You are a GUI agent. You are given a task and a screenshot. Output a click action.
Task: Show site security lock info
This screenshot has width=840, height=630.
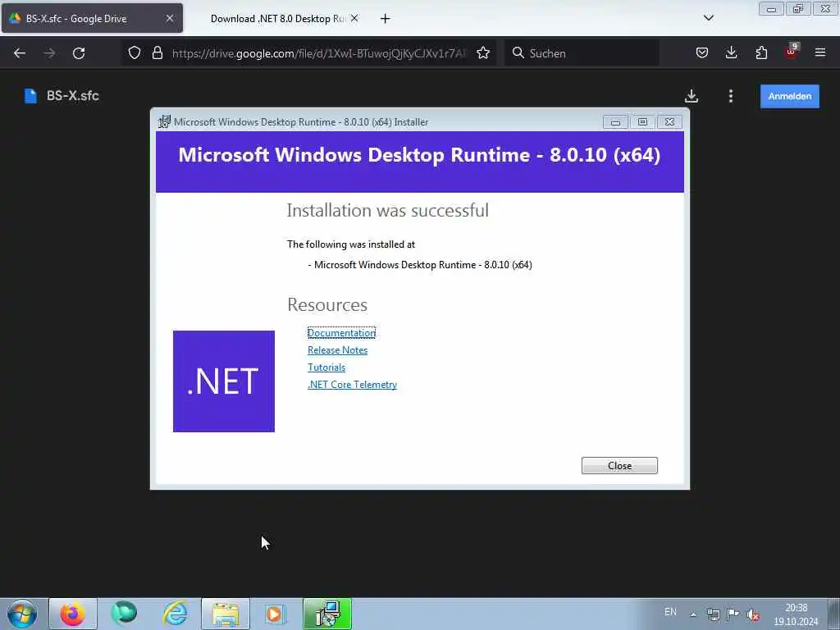[x=157, y=52]
